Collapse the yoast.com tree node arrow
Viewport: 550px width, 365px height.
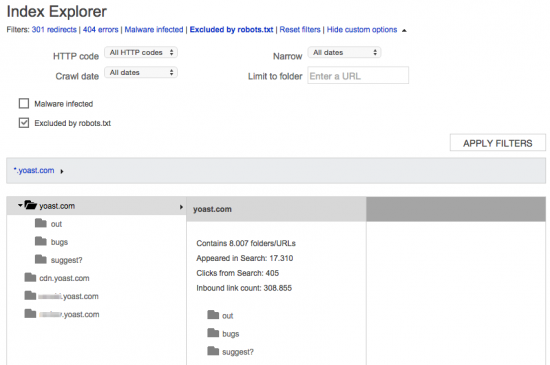pyautogui.click(x=20, y=205)
